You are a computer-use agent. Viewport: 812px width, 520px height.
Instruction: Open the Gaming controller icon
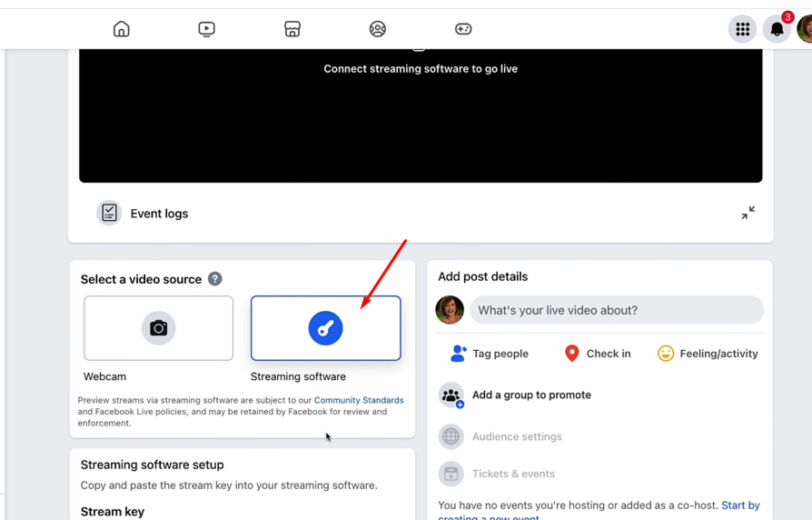pos(463,29)
